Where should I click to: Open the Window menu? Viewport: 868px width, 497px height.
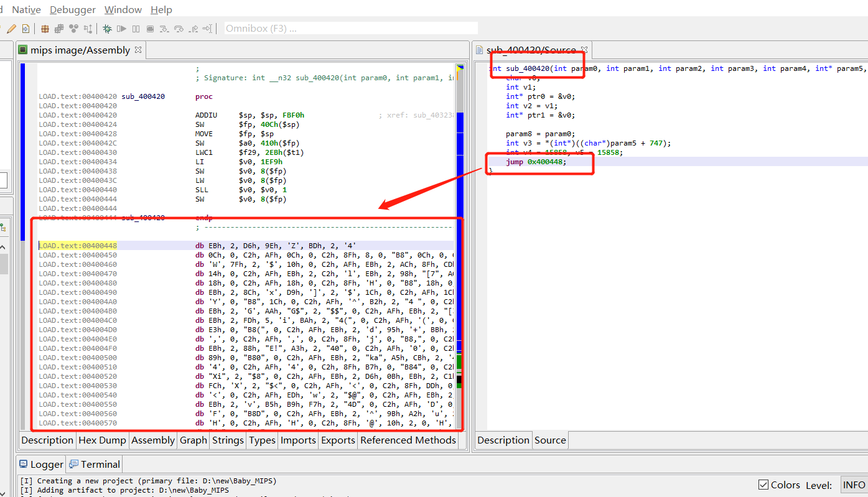click(x=123, y=10)
